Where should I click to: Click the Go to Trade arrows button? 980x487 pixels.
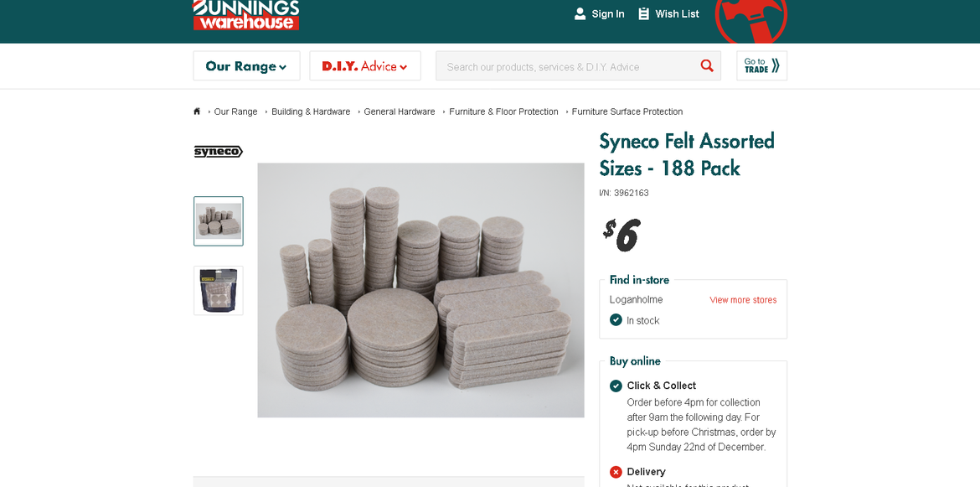point(762,65)
